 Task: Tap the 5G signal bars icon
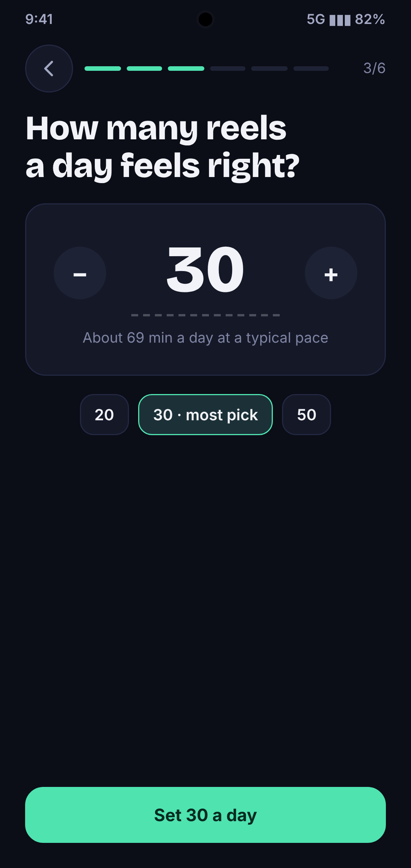coord(340,20)
